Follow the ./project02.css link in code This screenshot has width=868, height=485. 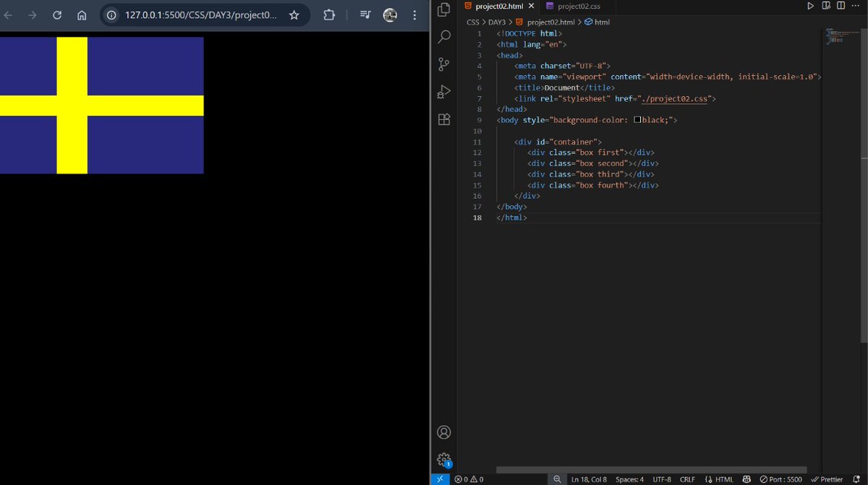click(x=675, y=98)
